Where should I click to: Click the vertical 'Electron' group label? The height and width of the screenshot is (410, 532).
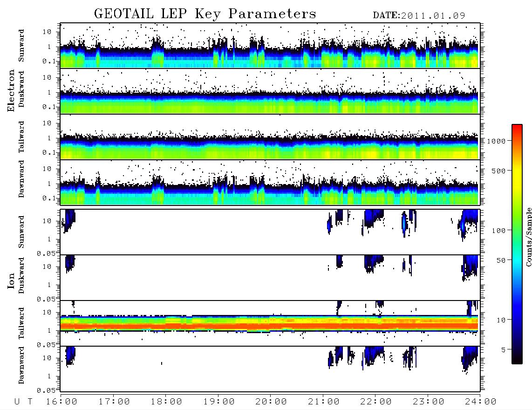(x=11, y=91)
